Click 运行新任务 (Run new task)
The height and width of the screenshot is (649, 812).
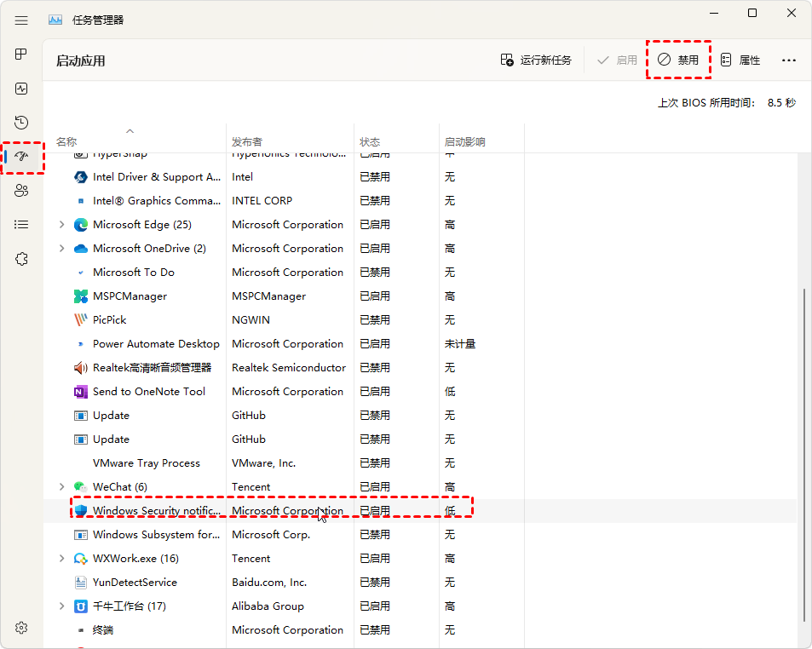pyautogui.click(x=536, y=60)
